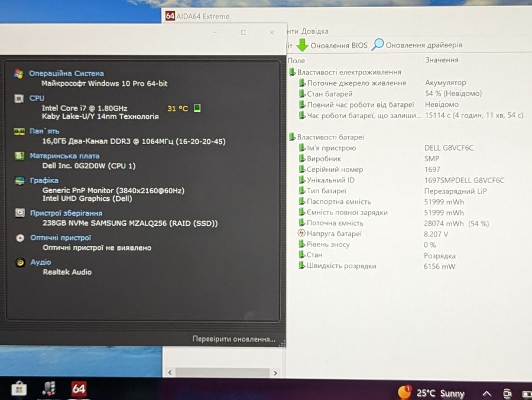532x400 pixels.
Task: Click the green CPU temperature indicator square
Action: tap(197, 108)
